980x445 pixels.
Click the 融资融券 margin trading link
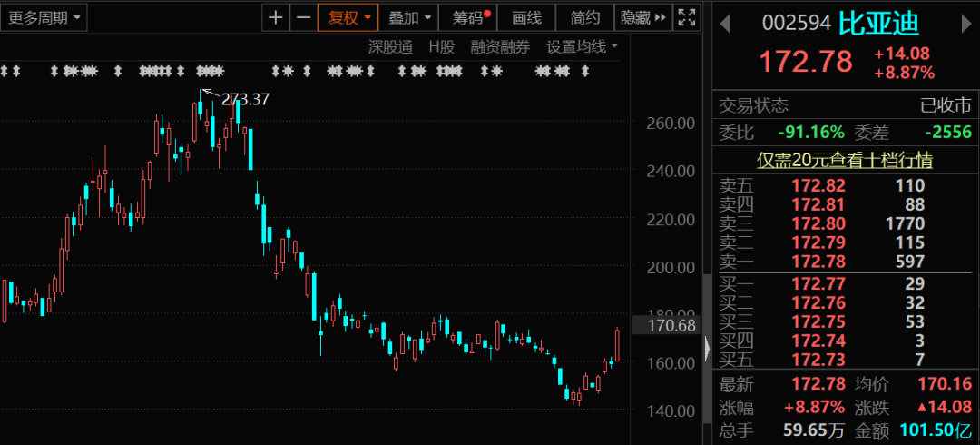[499, 46]
